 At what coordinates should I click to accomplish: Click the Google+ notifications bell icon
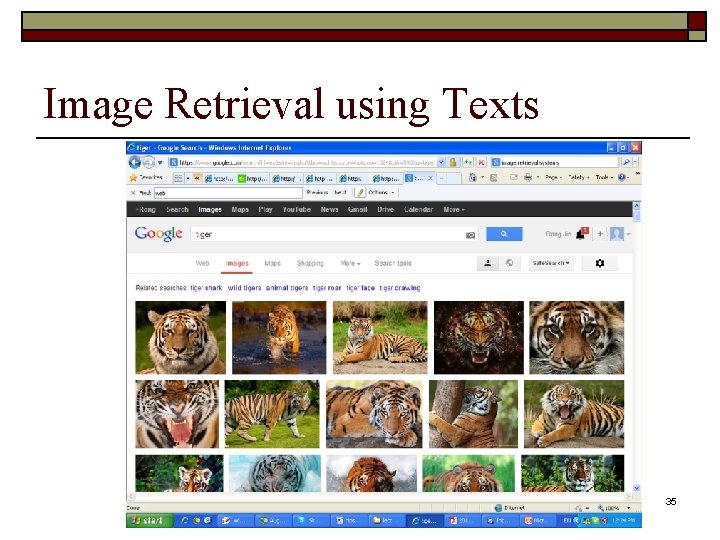[x=582, y=234]
